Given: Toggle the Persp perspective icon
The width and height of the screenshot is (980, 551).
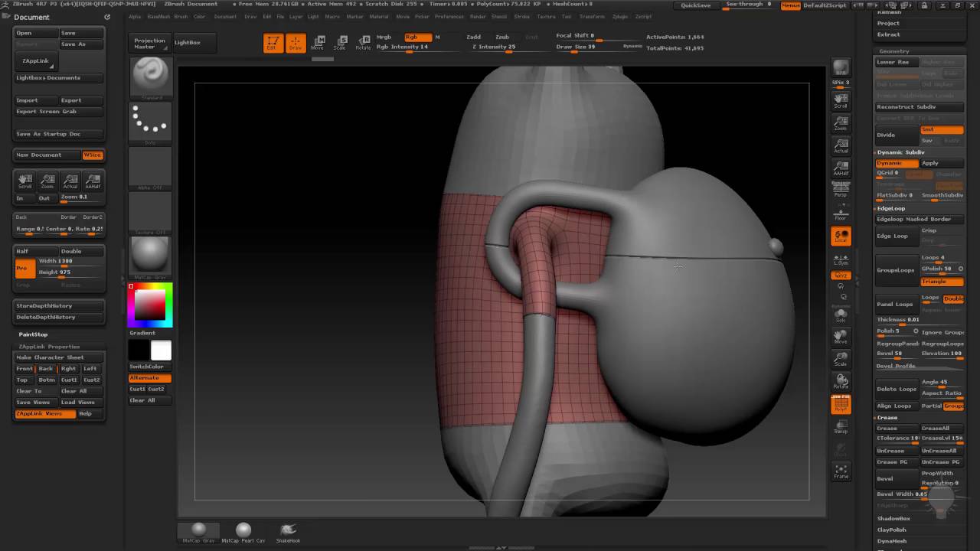Looking at the screenshot, I should pos(841,189).
